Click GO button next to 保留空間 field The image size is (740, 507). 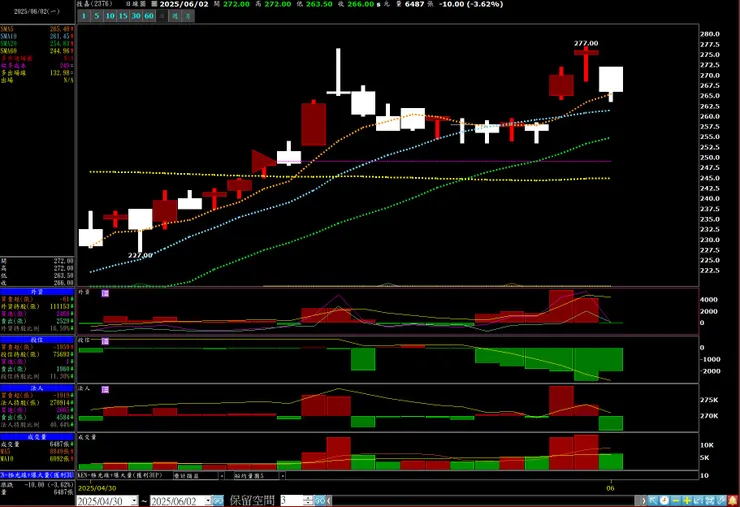coord(320,500)
